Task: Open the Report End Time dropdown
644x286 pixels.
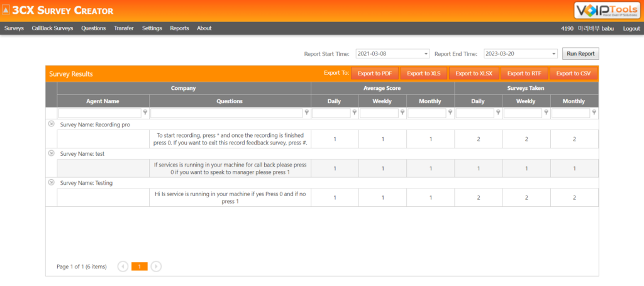Action: pos(553,54)
